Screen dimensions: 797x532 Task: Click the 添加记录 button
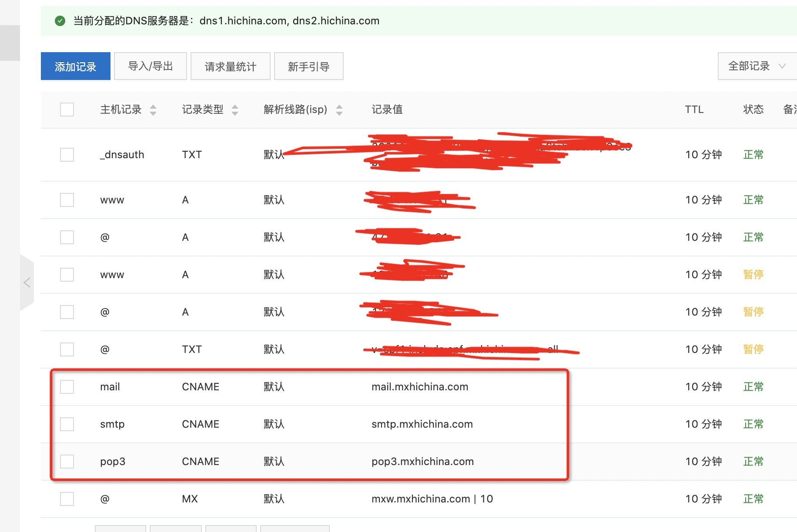(x=76, y=66)
